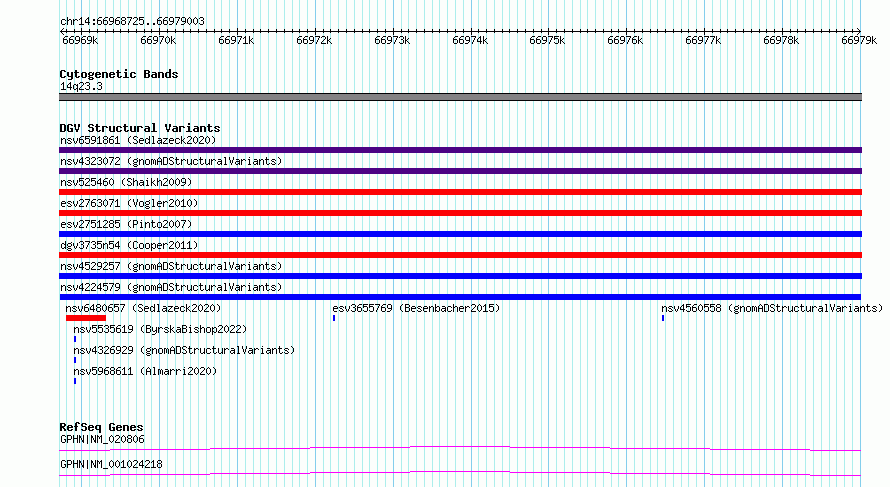Click the nsv4560558 gnomAD variant label

click(772, 308)
